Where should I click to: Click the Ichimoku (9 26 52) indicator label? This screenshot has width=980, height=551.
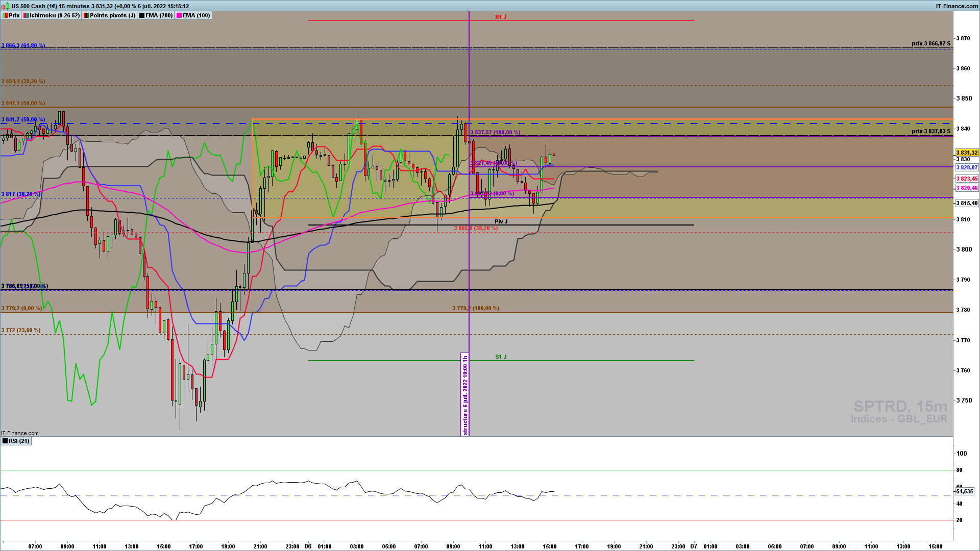point(52,15)
